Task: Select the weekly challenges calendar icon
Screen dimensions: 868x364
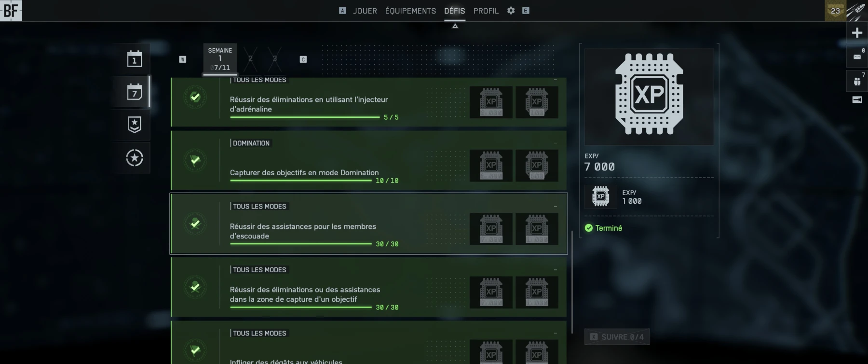Action: (x=134, y=92)
